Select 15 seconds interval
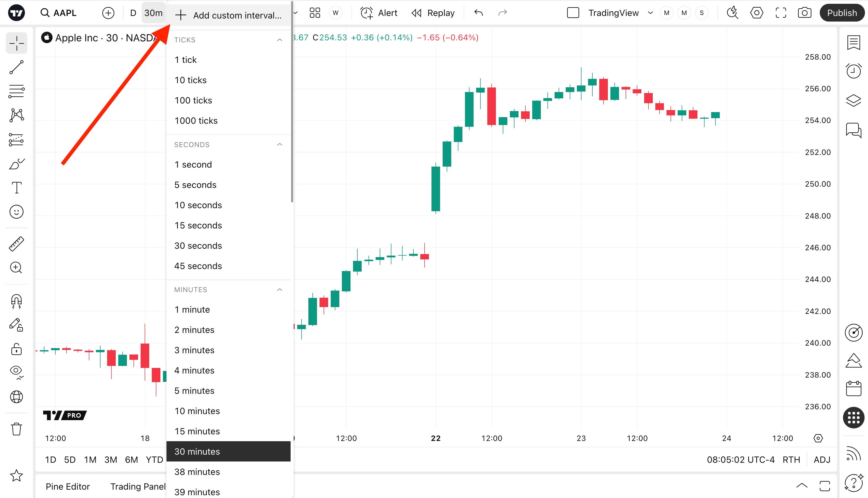 click(x=198, y=225)
